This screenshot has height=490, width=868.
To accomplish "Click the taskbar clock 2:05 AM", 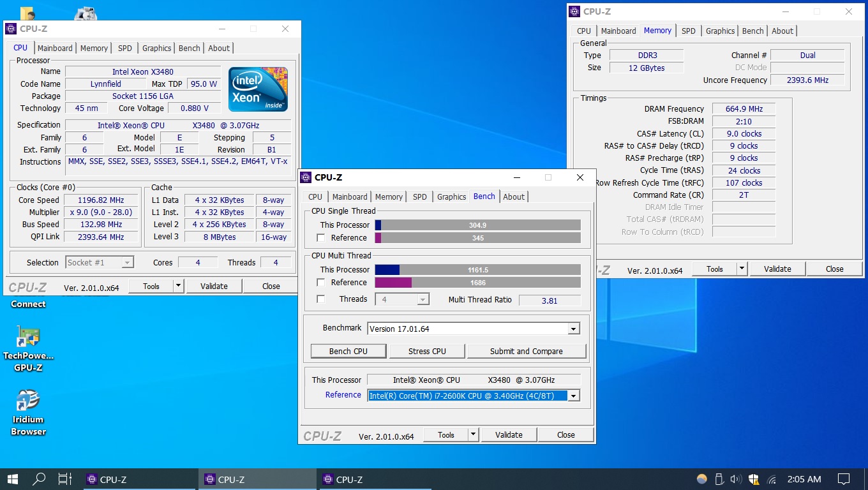I will coord(804,479).
